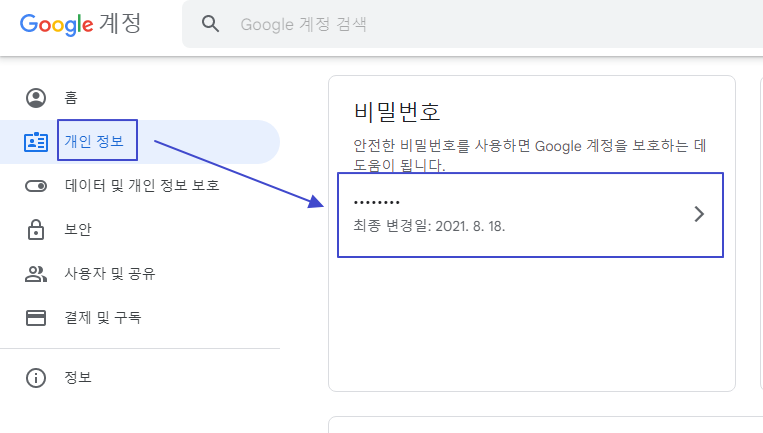Open 사용자 및 공유 in sidebar
Viewport: 763px width, 433px height.
110,273
